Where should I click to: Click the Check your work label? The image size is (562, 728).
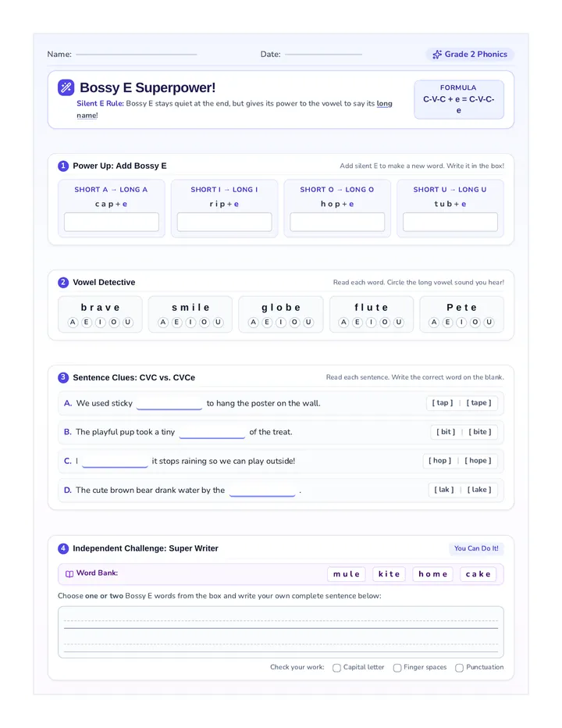pos(297,667)
